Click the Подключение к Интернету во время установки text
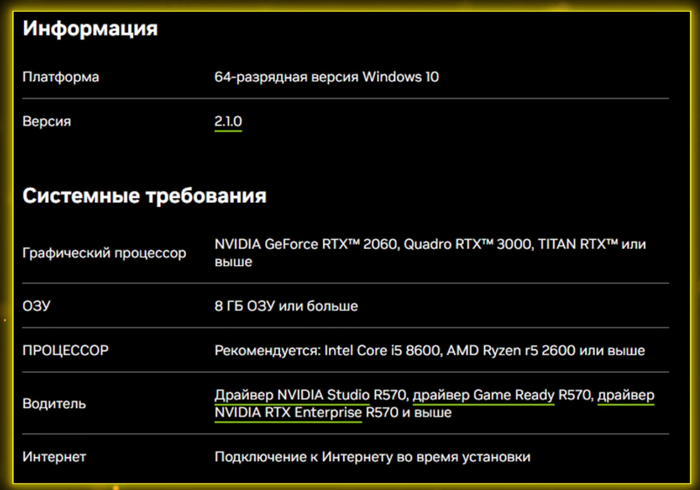This screenshot has width=700, height=490. (x=372, y=457)
